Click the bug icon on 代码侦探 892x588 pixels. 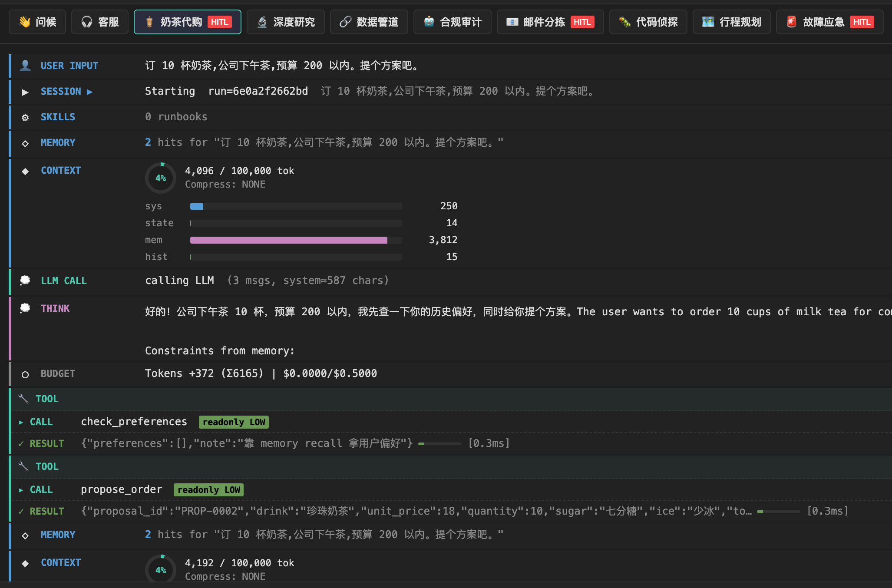625,22
